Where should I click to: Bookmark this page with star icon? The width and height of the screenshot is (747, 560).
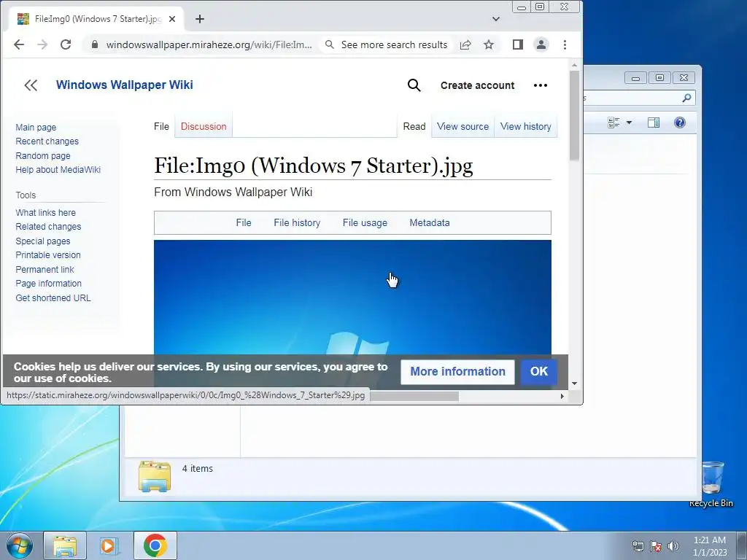point(489,44)
